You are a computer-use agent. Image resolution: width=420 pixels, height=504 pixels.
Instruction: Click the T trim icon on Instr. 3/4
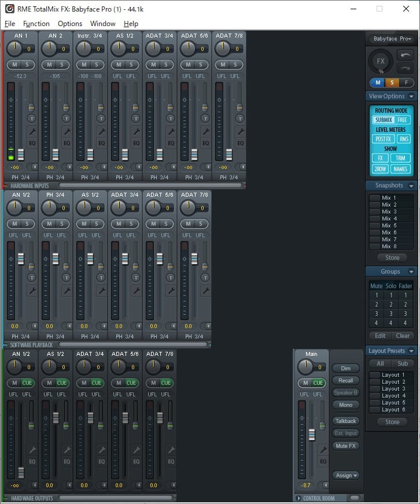click(x=101, y=119)
